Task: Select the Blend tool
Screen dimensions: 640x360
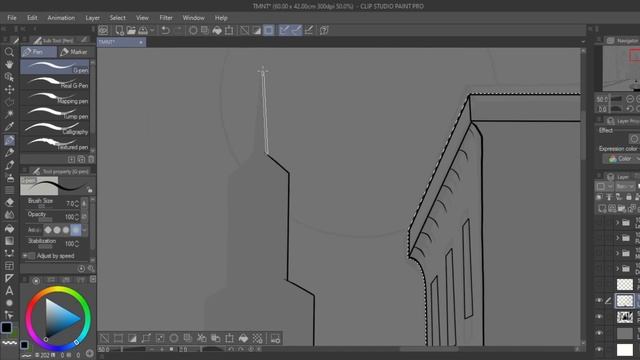Action: click(x=9, y=215)
